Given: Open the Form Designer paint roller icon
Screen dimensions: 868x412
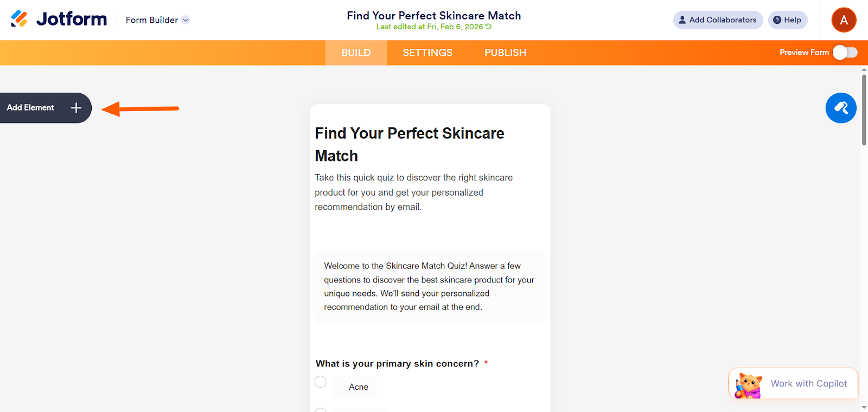Looking at the screenshot, I should [841, 108].
